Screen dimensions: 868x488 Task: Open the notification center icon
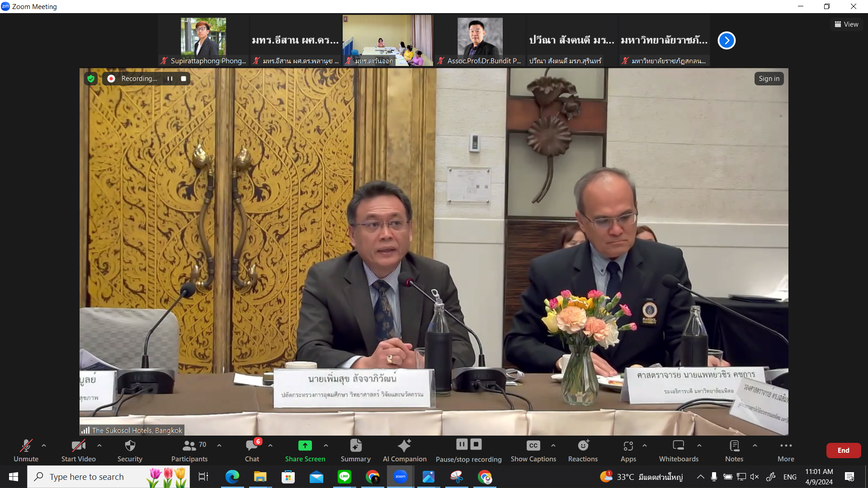(849, 477)
